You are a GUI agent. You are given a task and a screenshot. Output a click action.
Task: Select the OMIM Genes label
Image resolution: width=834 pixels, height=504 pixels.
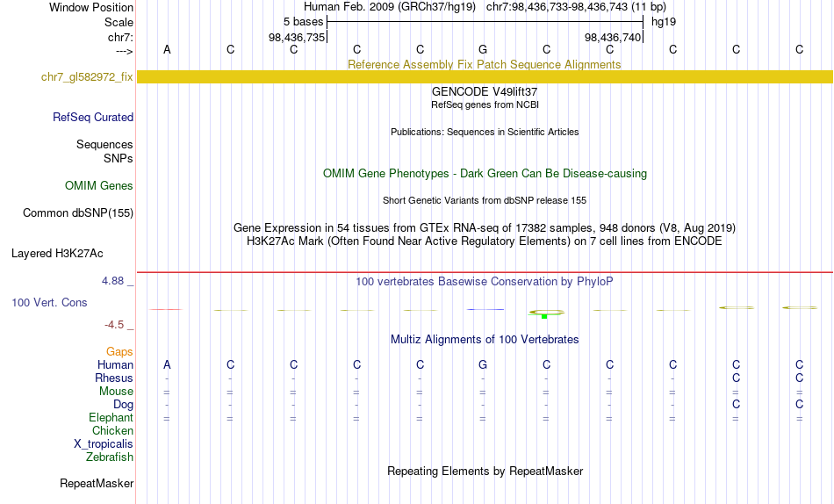click(99, 186)
